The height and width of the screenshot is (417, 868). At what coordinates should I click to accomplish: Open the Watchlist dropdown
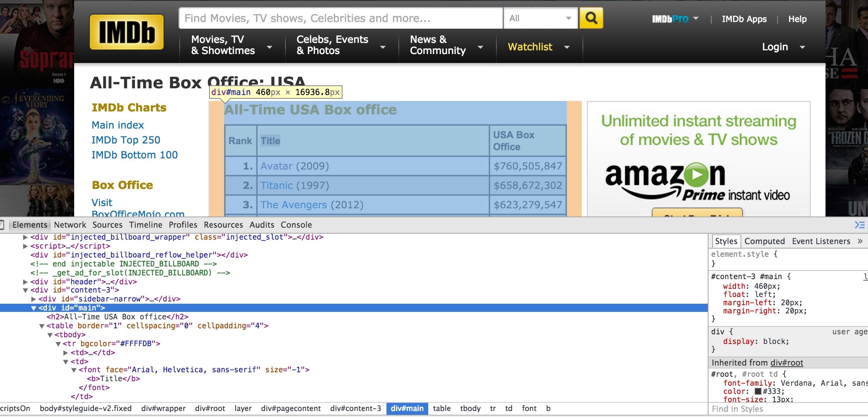coord(539,47)
